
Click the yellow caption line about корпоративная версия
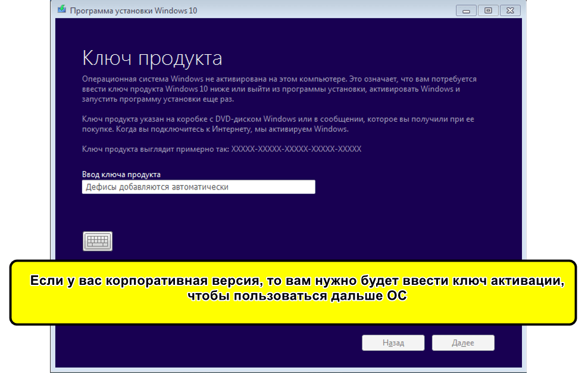[x=296, y=281]
